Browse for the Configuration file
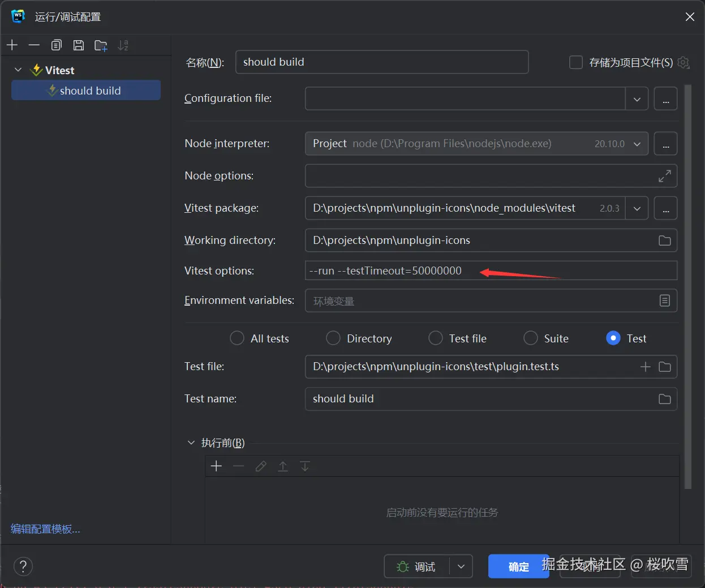The height and width of the screenshot is (588, 705). pyautogui.click(x=665, y=98)
